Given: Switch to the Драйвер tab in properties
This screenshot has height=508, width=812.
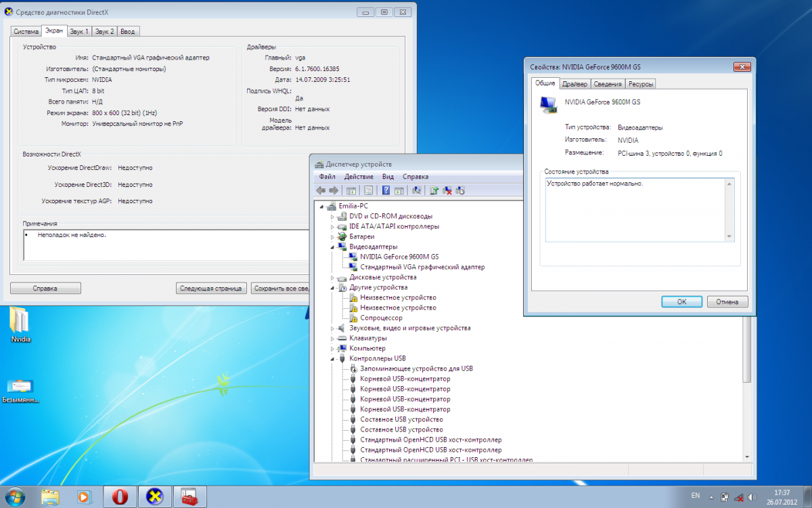Looking at the screenshot, I should 574,84.
